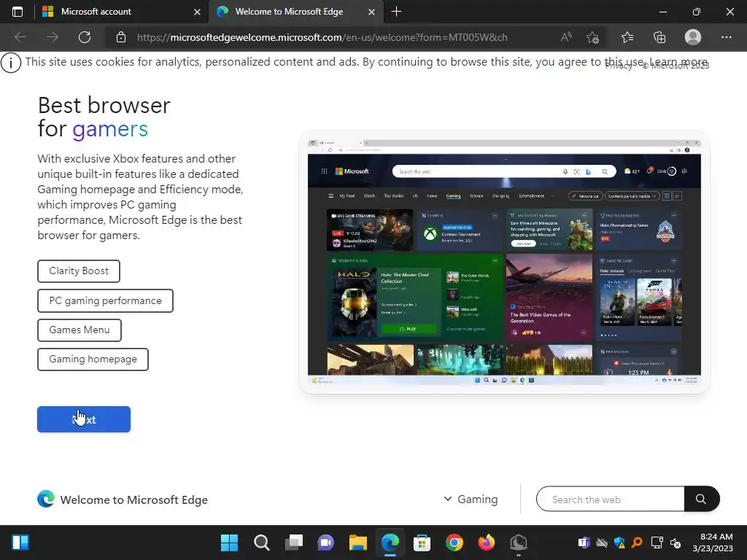Activate Read aloud icon
Image resolution: width=747 pixels, height=560 pixels.
[566, 37]
